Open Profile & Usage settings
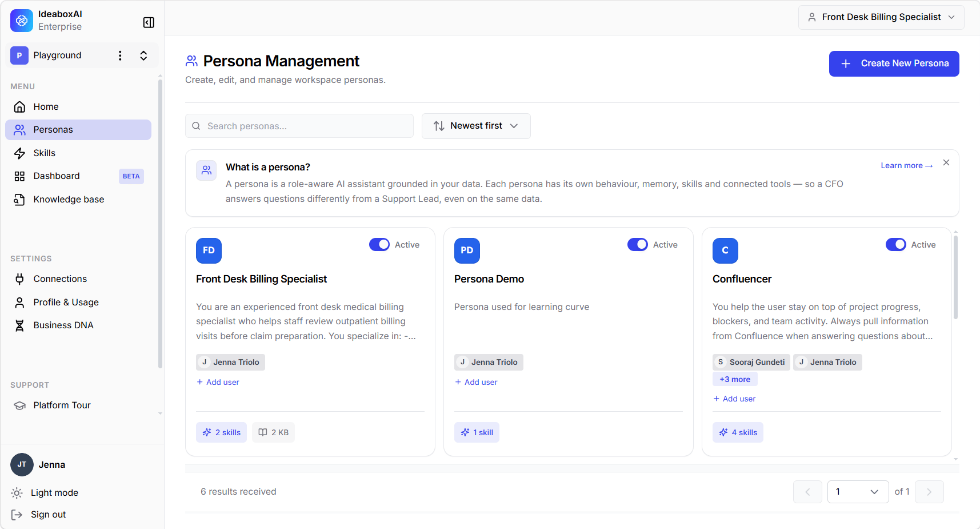Image resolution: width=980 pixels, height=529 pixels. [x=78, y=303]
